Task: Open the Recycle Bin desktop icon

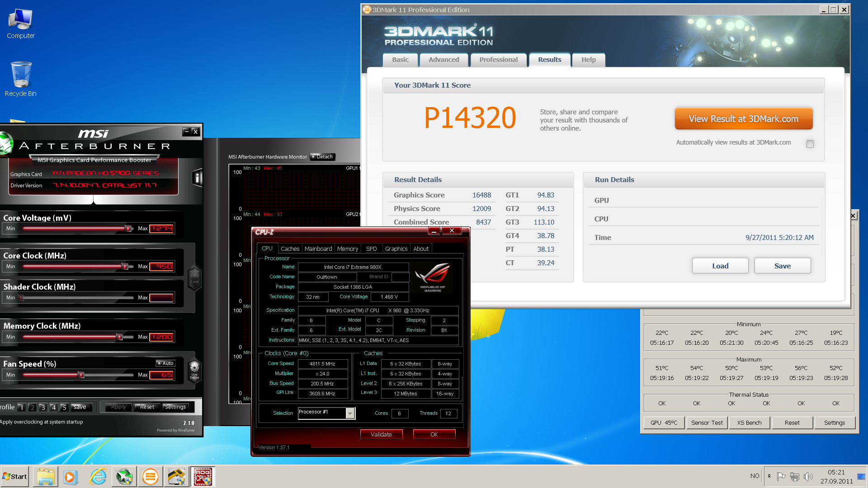Action: click(20, 79)
